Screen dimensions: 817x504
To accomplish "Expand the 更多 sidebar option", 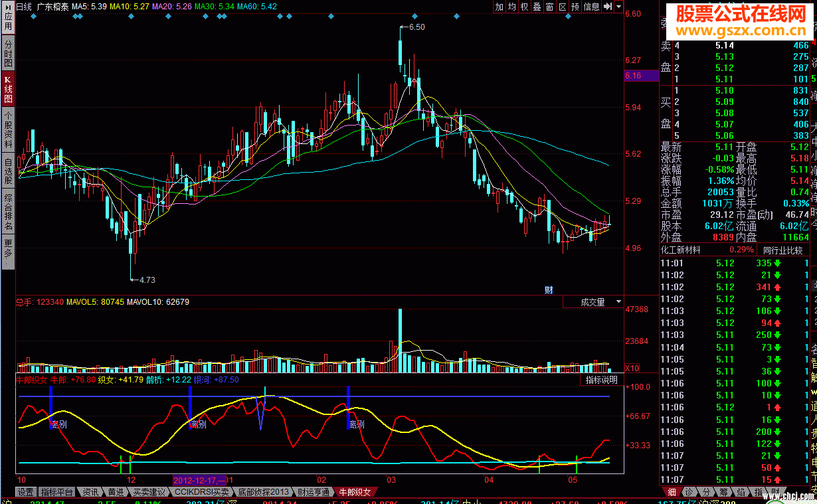I will pyautogui.click(x=7, y=252).
